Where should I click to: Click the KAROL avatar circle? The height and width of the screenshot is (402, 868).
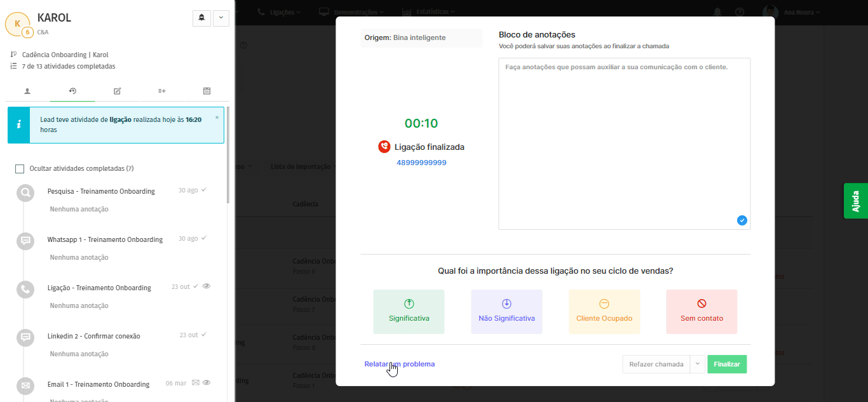click(17, 23)
